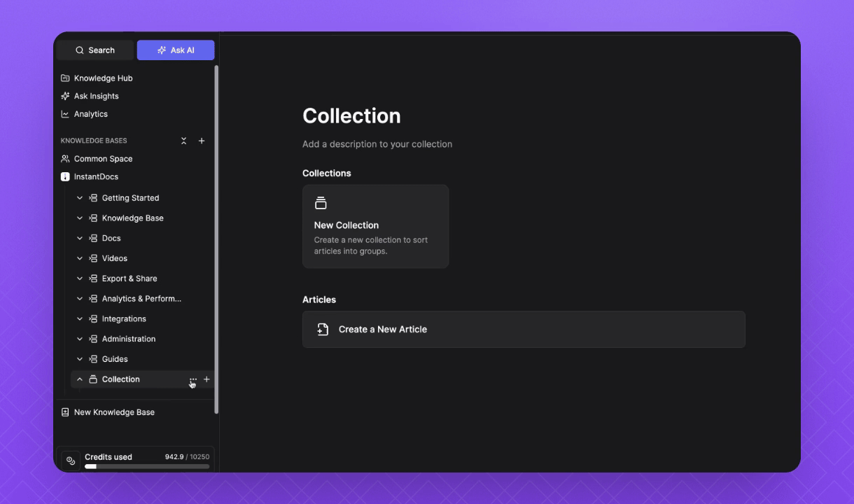Click the InstantDocs logo icon
This screenshot has height=504, width=854.
65,177
